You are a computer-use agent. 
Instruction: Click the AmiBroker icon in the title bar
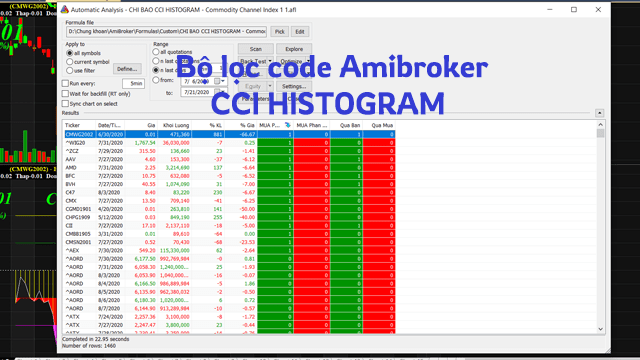tap(64, 9)
